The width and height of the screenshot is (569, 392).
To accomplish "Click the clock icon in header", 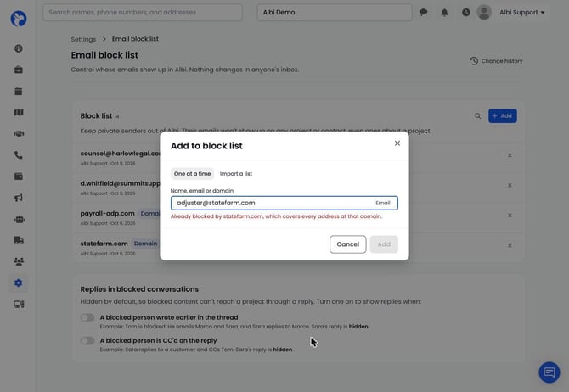I will tap(466, 13).
